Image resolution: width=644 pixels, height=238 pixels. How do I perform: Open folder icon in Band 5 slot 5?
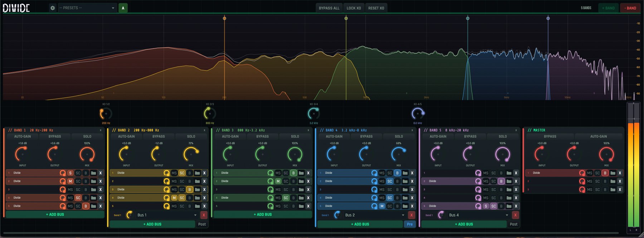pos(509,206)
